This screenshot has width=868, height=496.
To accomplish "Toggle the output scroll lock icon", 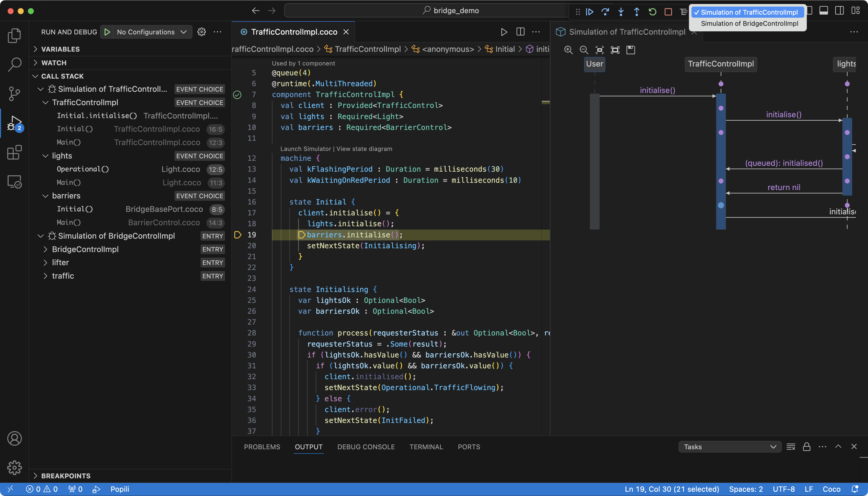I will click(806, 447).
